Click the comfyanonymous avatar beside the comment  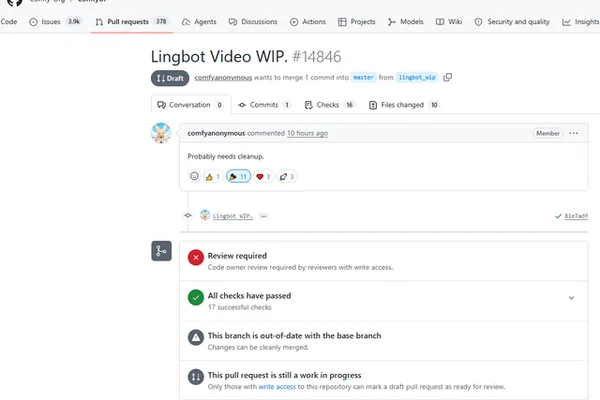[161, 133]
